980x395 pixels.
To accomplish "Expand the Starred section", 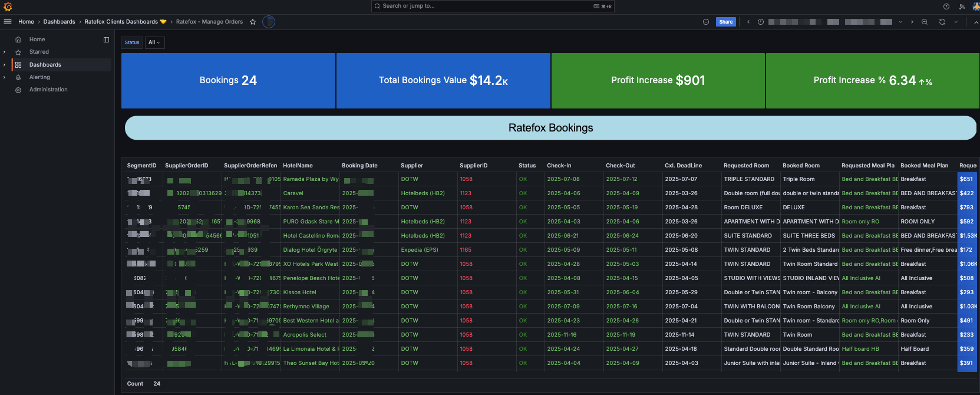I will coord(4,52).
